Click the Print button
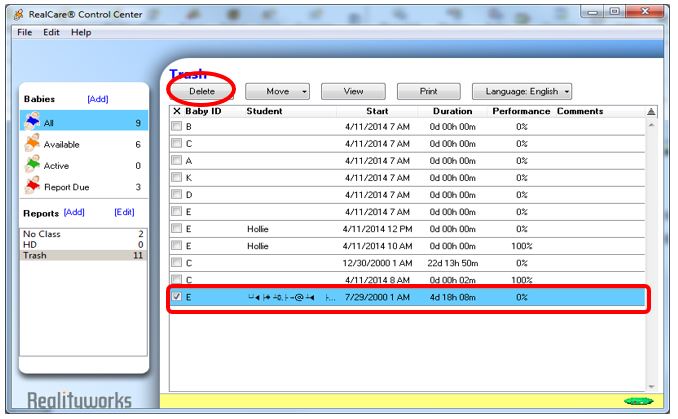The height and width of the screenshot is (419, 678). [x=429, y=92]
